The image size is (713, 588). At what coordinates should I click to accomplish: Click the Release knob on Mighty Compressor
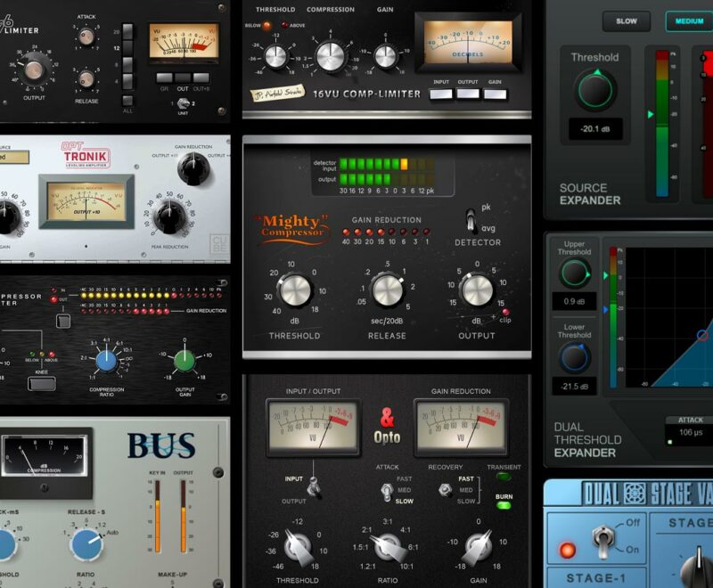tap(387, 290)
